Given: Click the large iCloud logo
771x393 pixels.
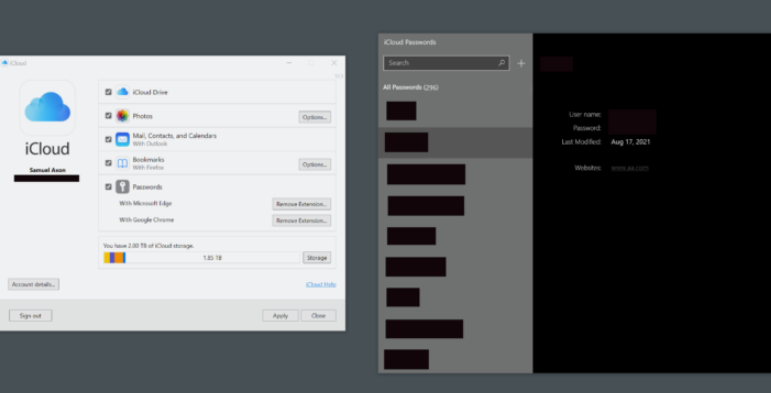Looking at the screenshot, I should tap(47, 107).
